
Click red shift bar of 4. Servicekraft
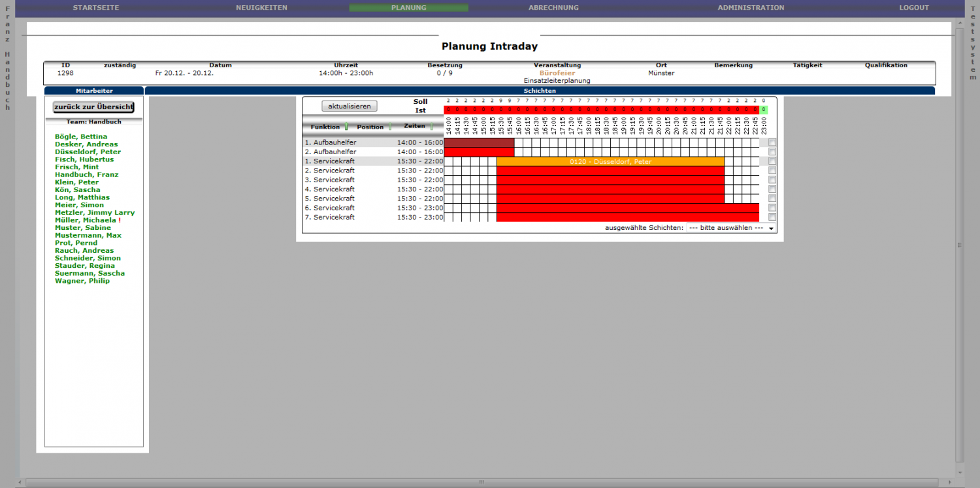click(x=610, y=189)
